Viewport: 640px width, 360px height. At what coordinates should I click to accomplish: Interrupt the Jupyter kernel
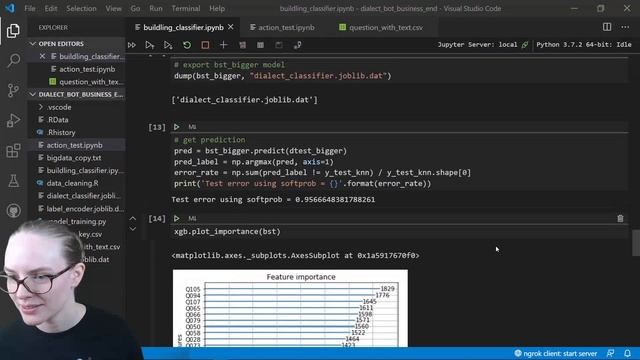205,45
